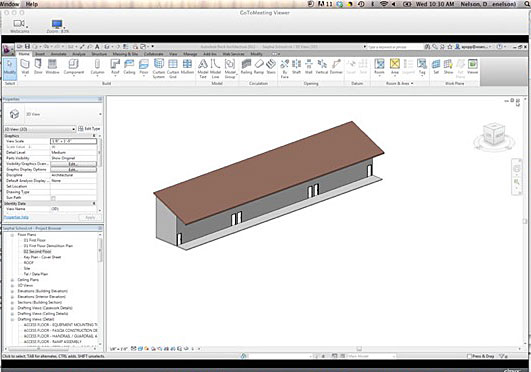Click the Stairs tool icon

[271, 67]
